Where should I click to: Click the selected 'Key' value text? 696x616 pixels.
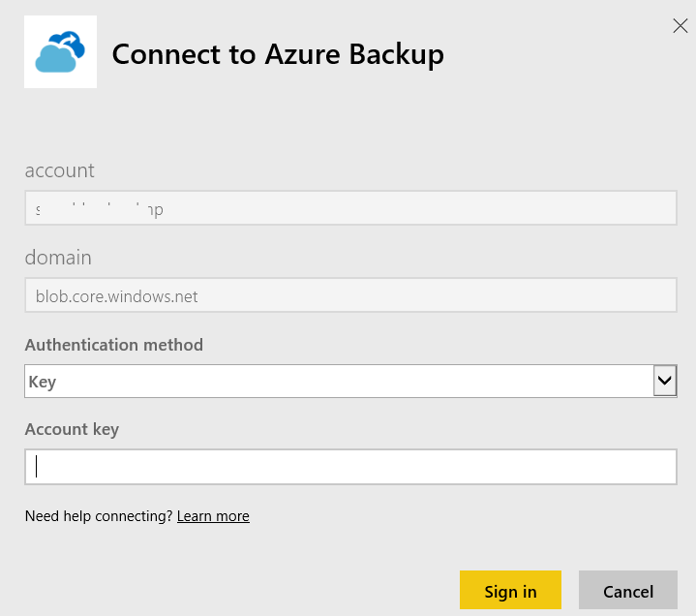click(43, 382)
